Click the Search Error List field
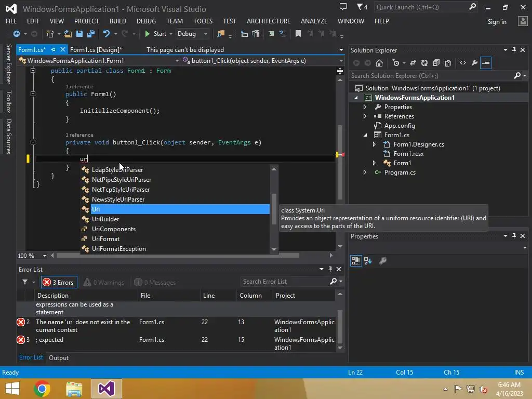532x399 pixels. click(x=285, y=281)
